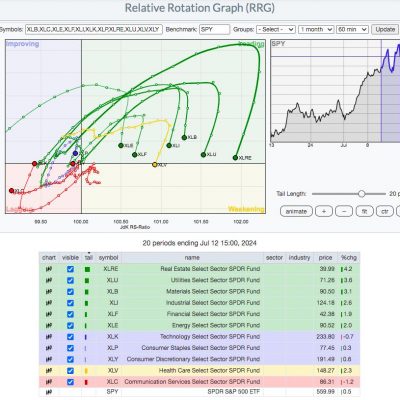Uncheck visibility for XLRE

70,269
